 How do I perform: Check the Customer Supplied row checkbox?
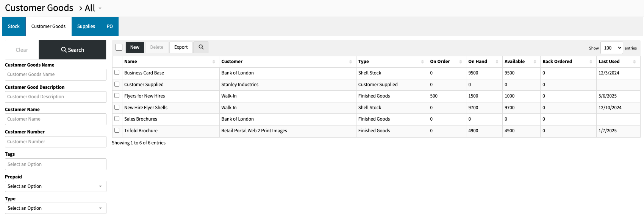(117, 84)
